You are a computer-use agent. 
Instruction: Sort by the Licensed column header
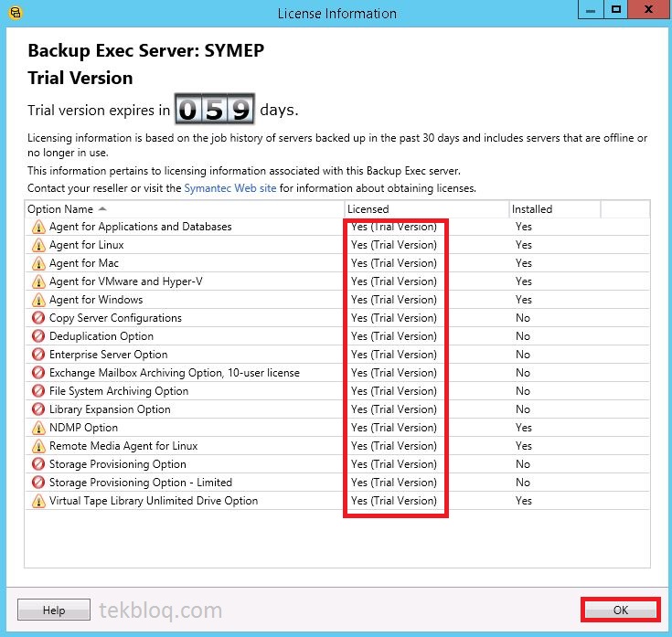coord(427,209)
